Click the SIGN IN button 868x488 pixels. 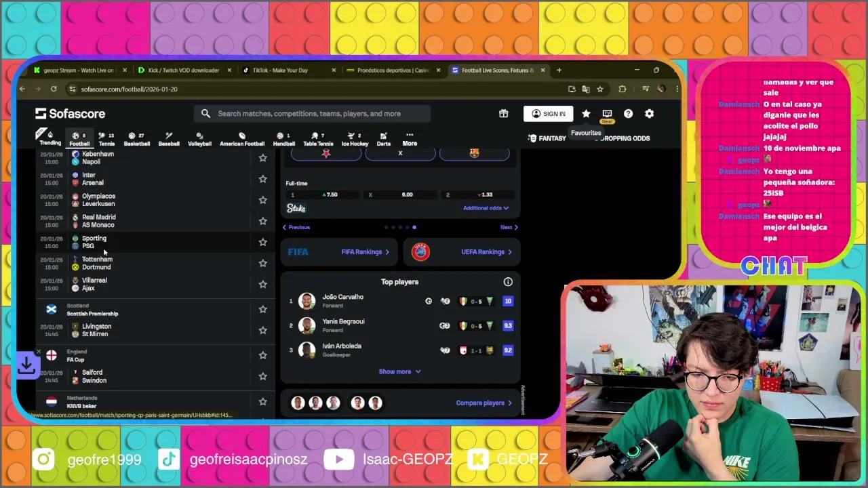[549, 114]
